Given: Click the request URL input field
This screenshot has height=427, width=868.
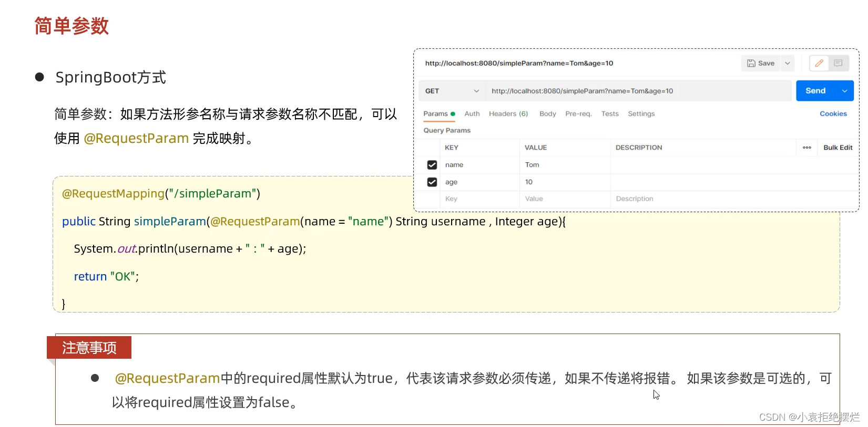Looking at the screenshot, I should [x=638, y=91].
